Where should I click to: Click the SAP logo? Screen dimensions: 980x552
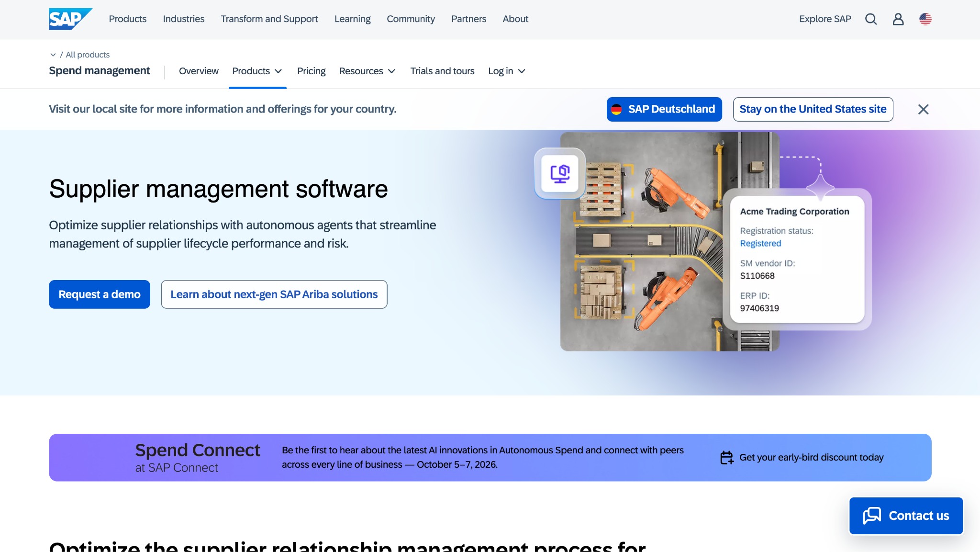(70, 19)
